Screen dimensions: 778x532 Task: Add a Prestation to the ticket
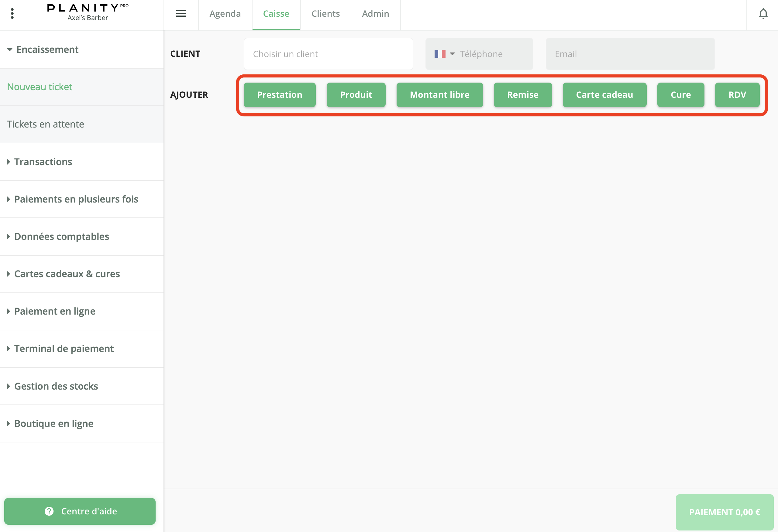(280, 95)
